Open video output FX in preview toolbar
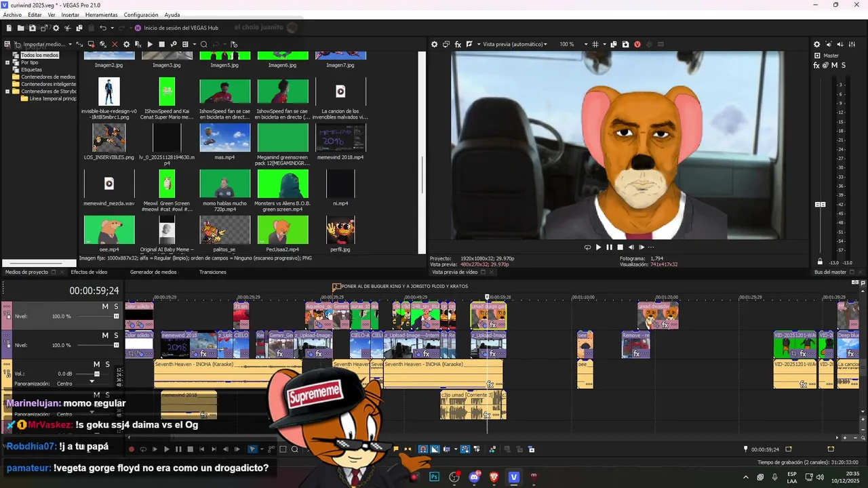 coord(458,44)
